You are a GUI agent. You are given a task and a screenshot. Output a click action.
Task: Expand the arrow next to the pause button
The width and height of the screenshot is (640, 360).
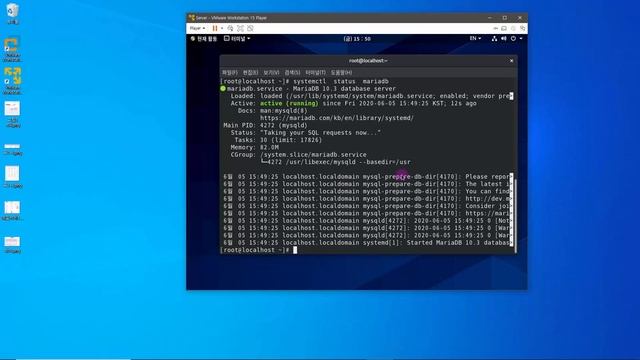tap(222, 28)
